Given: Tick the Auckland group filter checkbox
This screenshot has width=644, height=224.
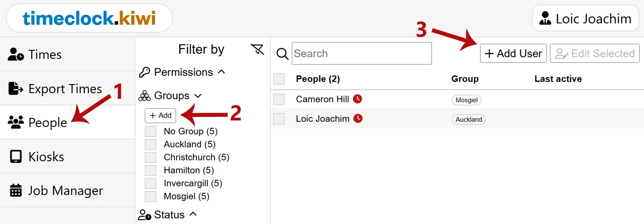Looking at the screenshot, I should coord(150,144).
